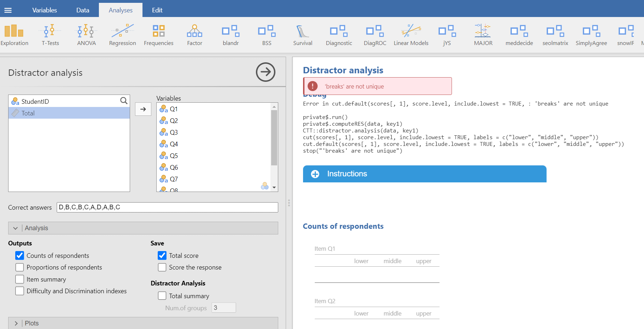Click the Counts of respondents heading
This screenshot has width=644, height=329.
coord(343,226)
